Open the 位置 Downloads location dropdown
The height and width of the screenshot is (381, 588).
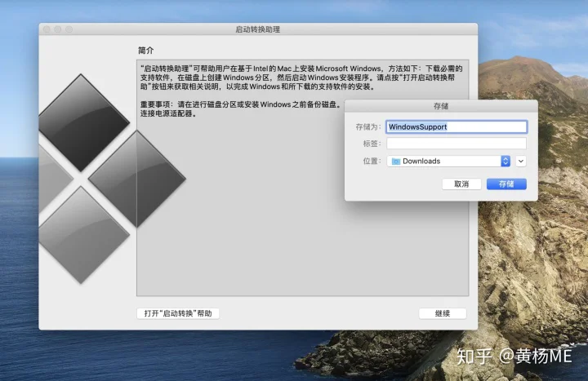448,161
